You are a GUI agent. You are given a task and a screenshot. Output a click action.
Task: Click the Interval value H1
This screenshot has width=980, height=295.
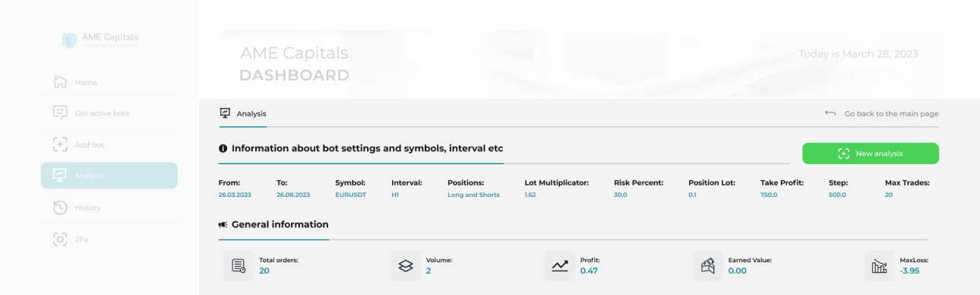point(395,195)
